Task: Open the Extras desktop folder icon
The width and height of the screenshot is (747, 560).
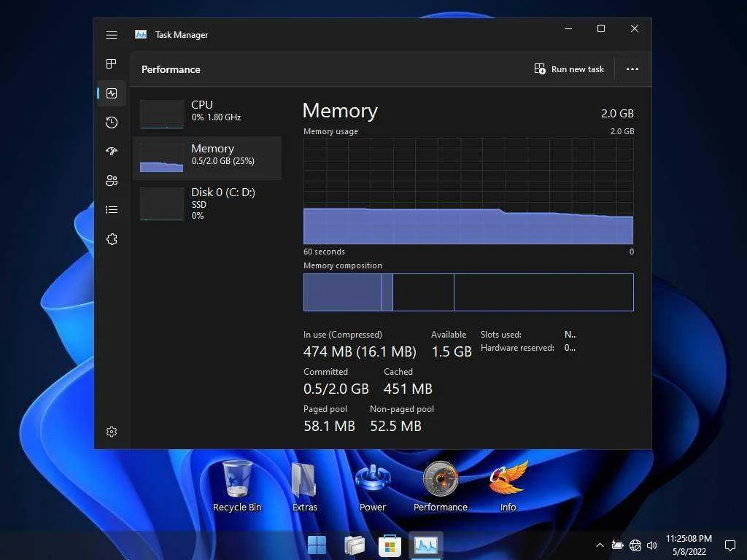Action: pos(304,486)
